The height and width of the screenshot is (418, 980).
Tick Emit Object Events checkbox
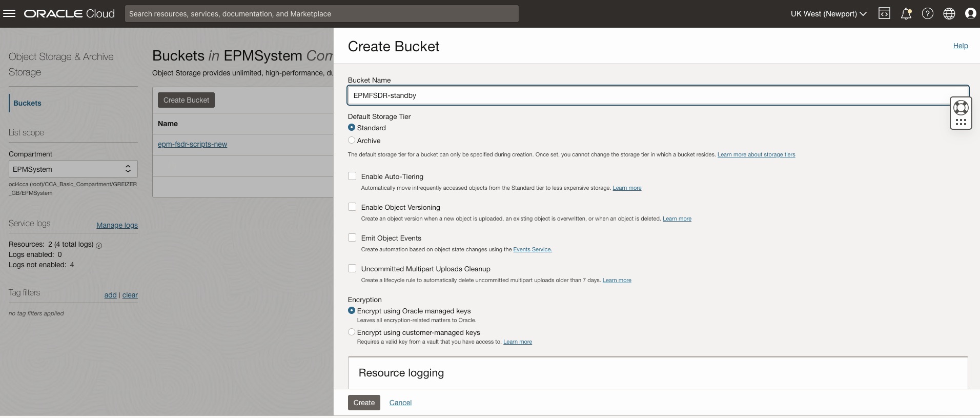(x=352, y=237)
